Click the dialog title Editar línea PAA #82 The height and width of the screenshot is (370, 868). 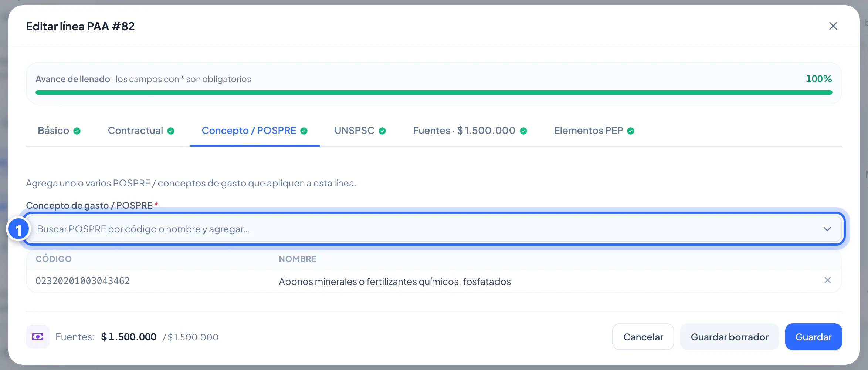pos(80,26)
